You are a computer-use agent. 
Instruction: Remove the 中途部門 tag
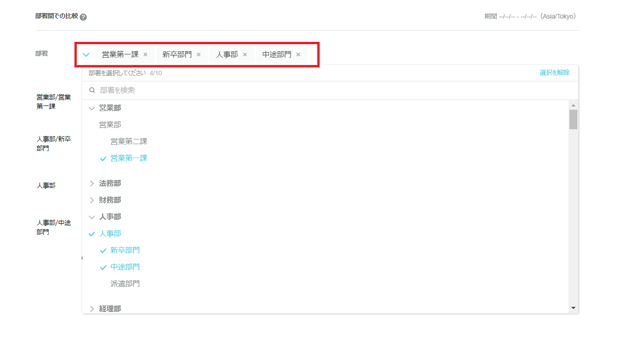(x=298, y=54)
